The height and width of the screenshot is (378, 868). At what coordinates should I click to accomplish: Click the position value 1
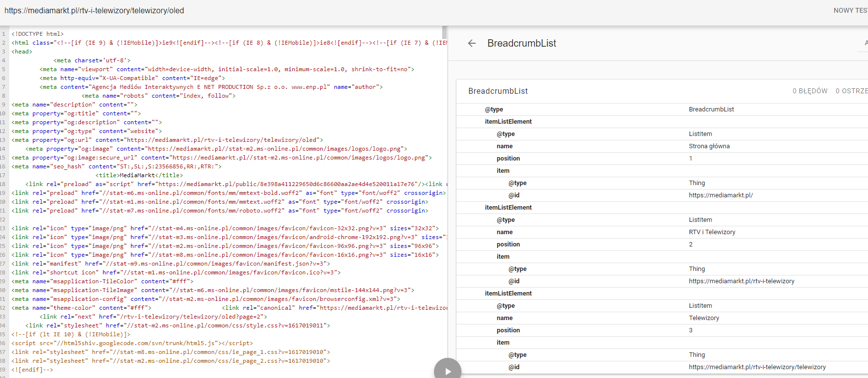tap(690, 159)
